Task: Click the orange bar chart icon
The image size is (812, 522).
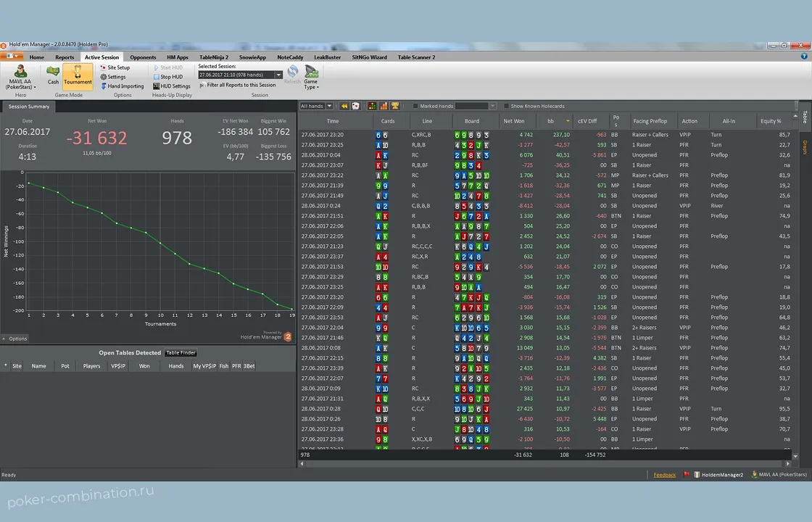Action: (384, 106)
